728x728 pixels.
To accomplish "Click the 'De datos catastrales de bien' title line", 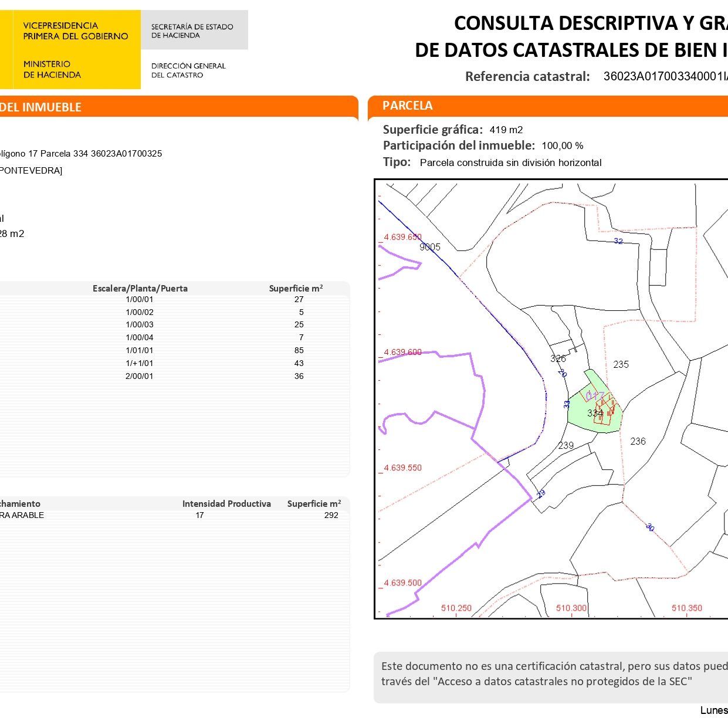I will [x=571, y=50].
